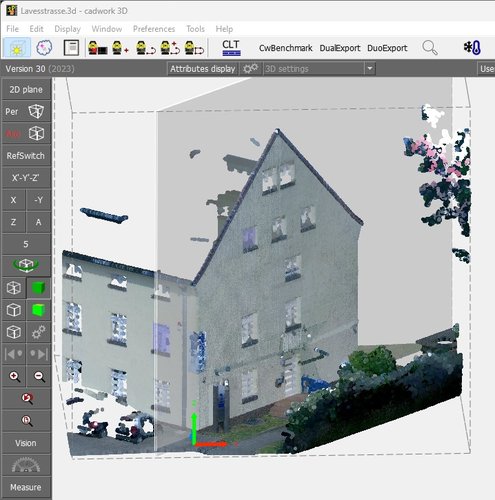Click the red X-axis arrow at origin
Viewport: 495px width, 500px height.
(x=211, y=444)
